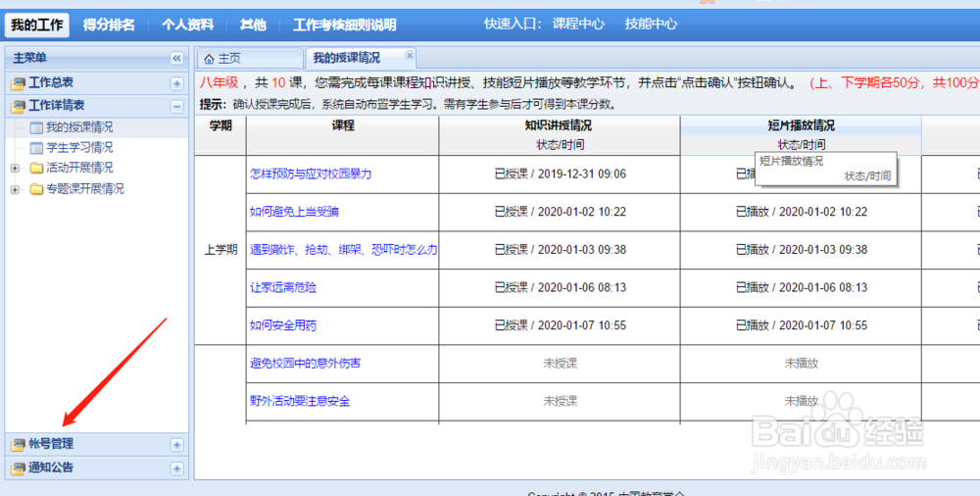Click 未播放 in 避免校园中的意外伤害 row
Image resolution: width=980 pixels, height=496 pixels.
point(802,364)
